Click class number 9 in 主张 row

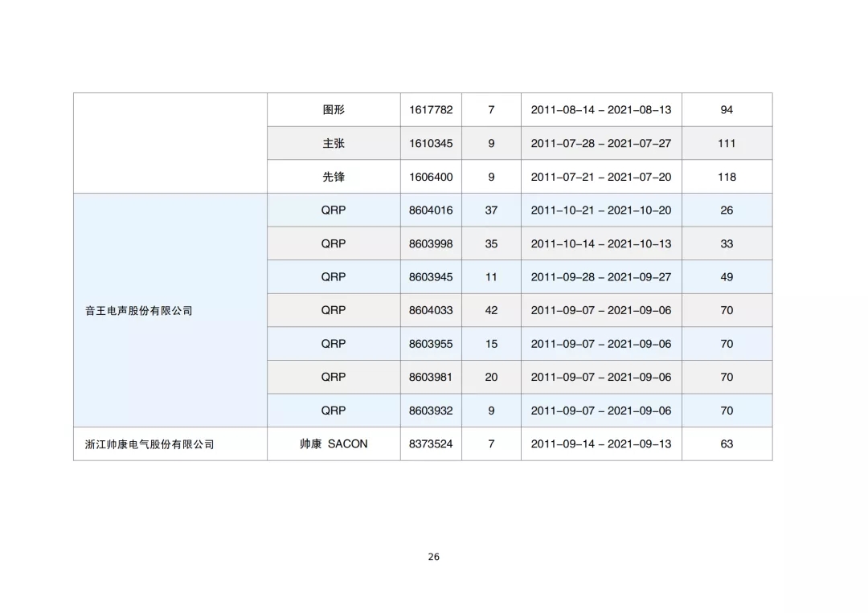[x=491, y=143]
